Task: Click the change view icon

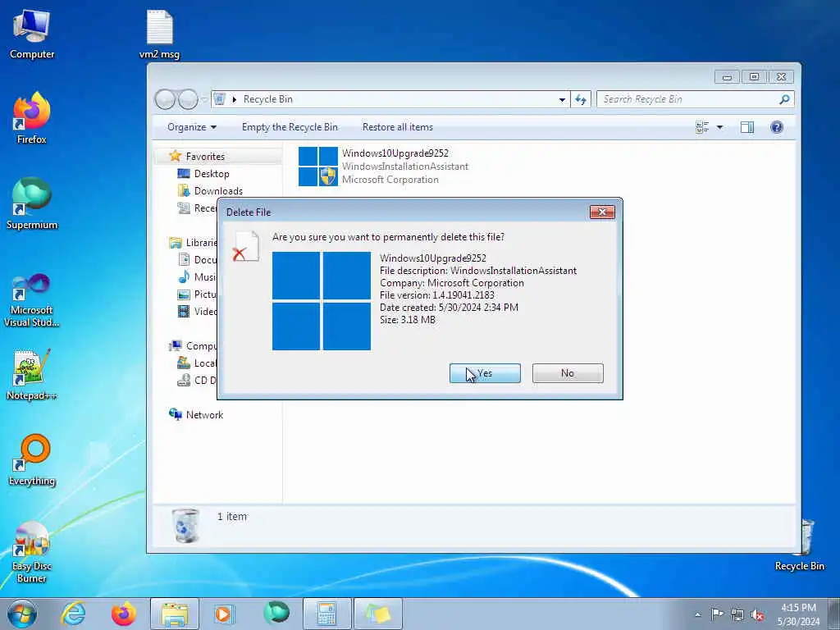Action: [x=702, y=127]
